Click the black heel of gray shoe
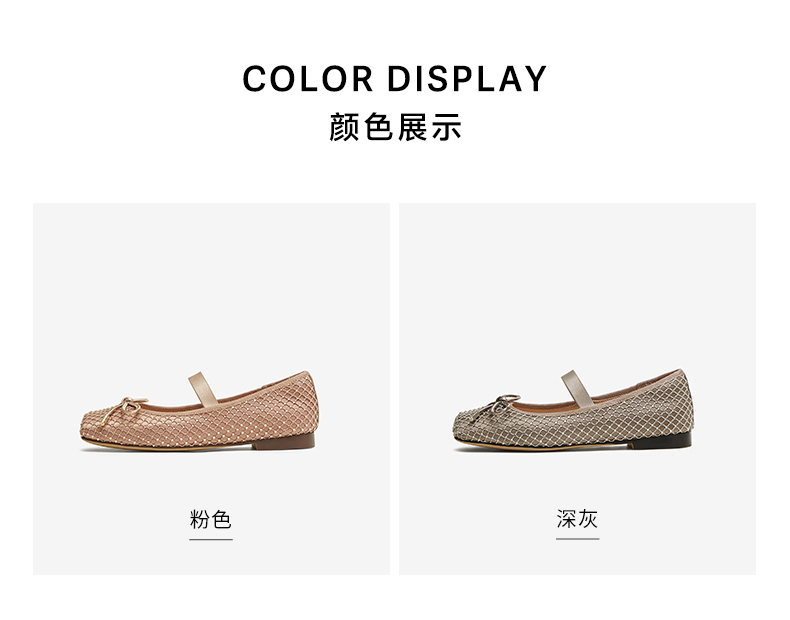Viewport: 790px width, 620px height. click(x=661, y=441)
